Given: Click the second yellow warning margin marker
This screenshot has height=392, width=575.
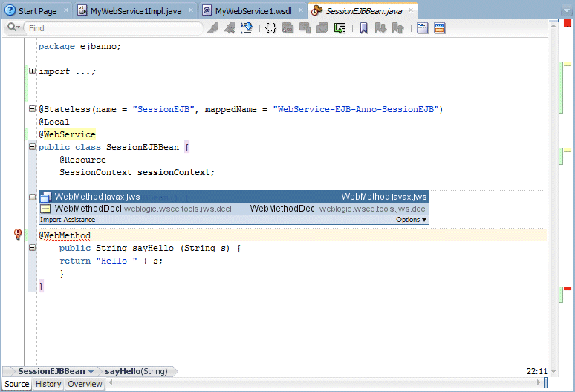Looking at the screenshot, I should pos(568,150).
